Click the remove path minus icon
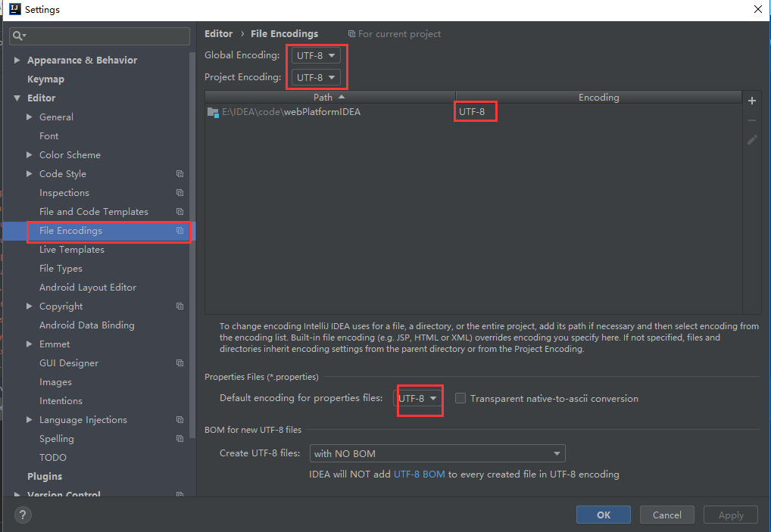Screen dimensions: 771x532 click(x=752, y=120)
